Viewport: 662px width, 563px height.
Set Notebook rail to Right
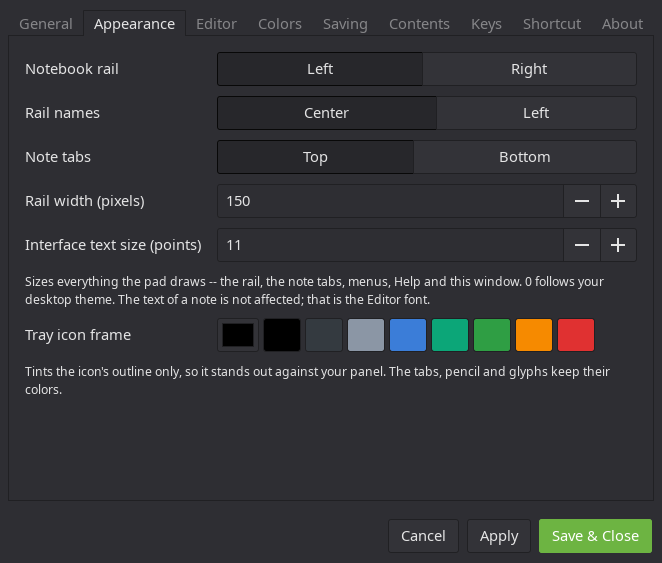point(529,69)
